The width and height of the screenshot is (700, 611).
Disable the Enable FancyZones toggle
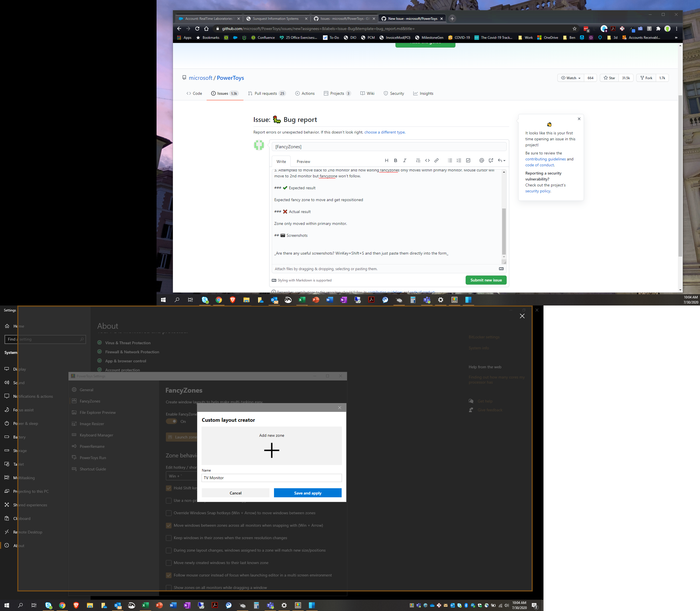[x=171, y=421]
